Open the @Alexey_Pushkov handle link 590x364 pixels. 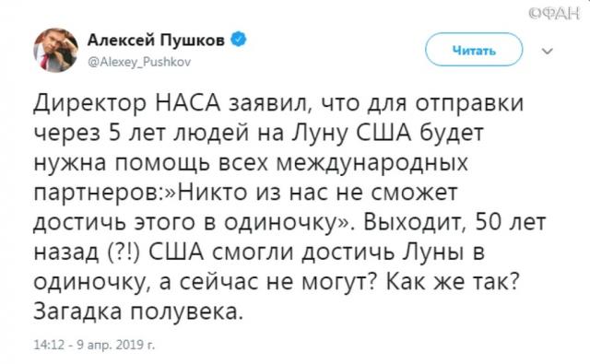139,62
